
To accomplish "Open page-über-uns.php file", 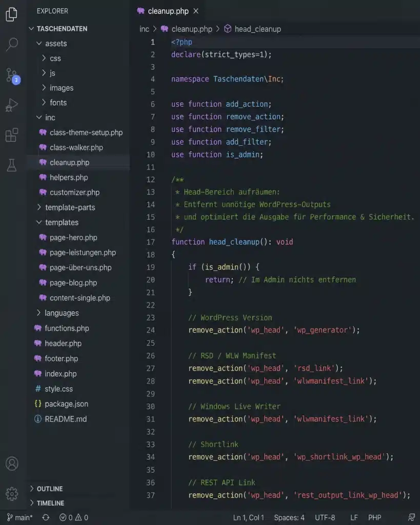I will (75, 268).
